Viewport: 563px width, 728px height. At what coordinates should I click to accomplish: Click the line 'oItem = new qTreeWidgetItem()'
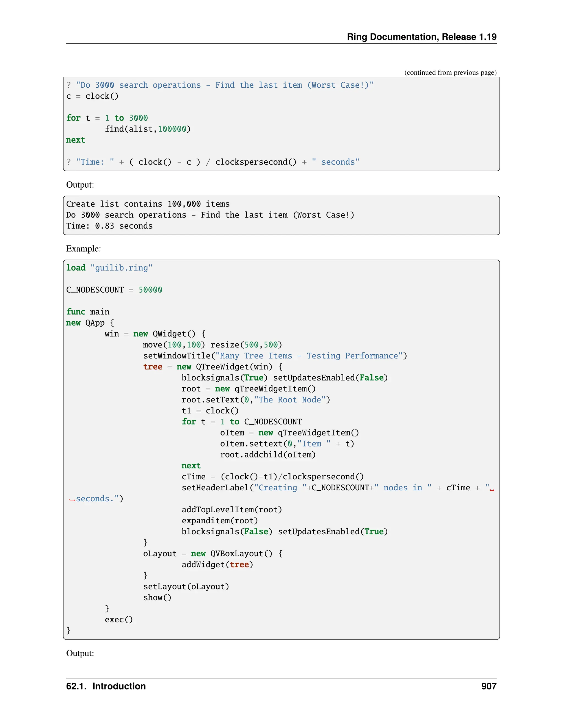[289, 433]
